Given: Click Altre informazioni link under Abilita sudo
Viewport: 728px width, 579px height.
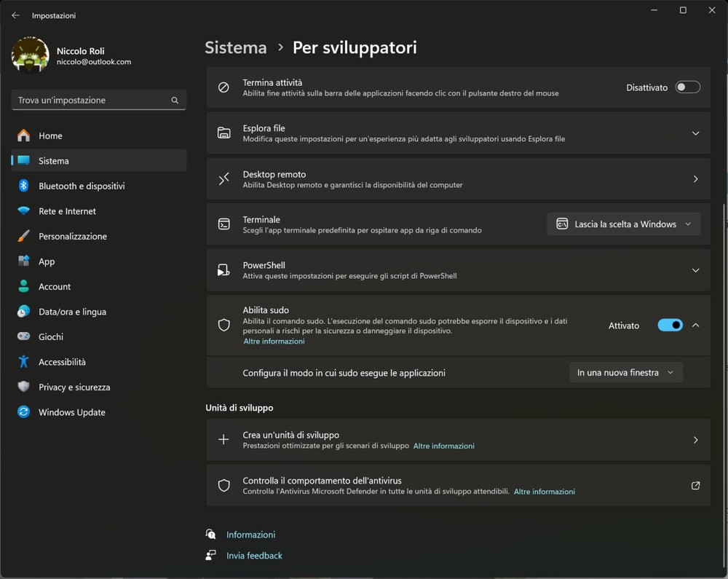Looking at the screenshot, I should coord(274,342).
